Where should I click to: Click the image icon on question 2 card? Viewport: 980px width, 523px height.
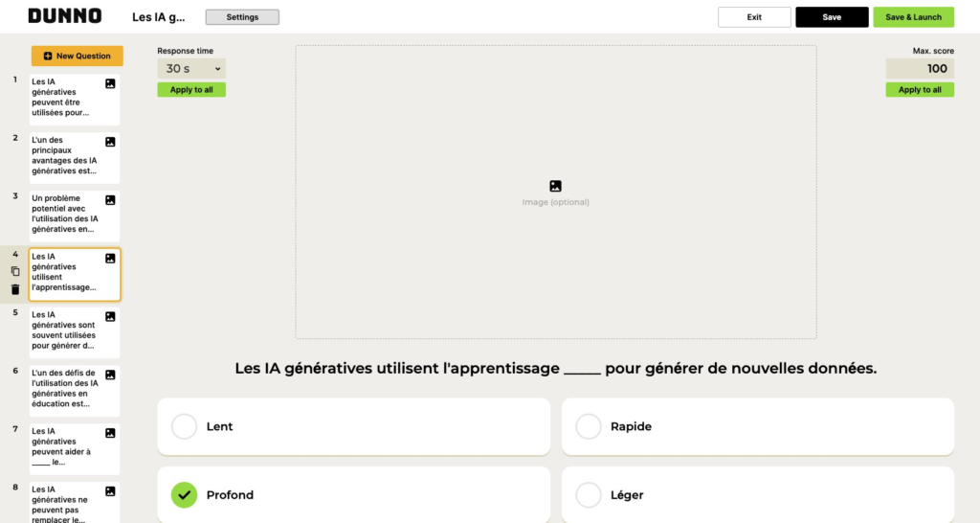110,142
